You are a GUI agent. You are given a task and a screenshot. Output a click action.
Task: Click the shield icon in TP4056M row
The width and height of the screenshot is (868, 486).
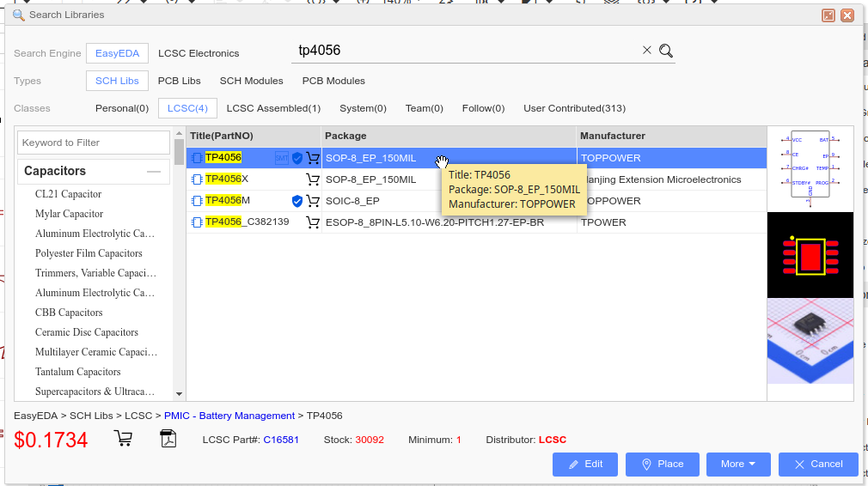[297, 201]
